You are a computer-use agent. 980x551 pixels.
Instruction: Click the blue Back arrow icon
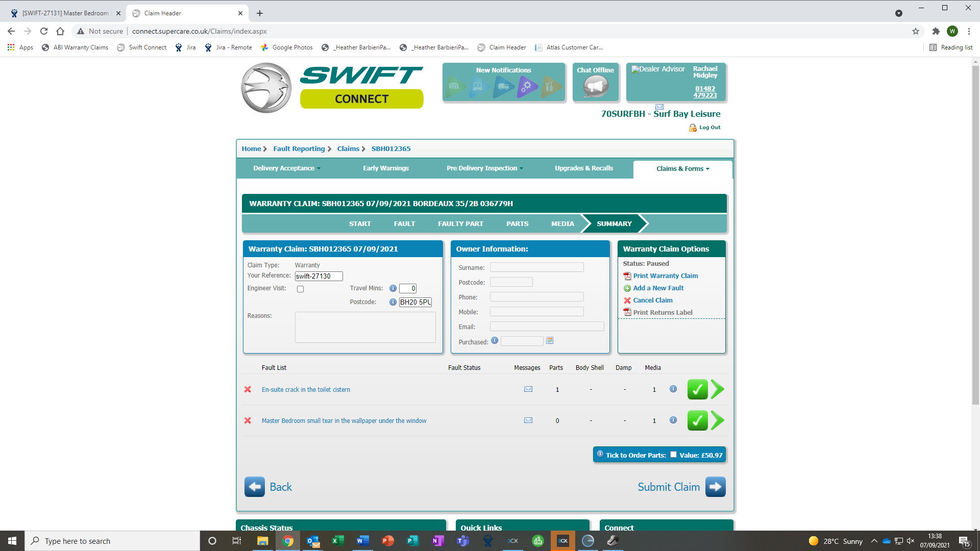pos(255,487)
